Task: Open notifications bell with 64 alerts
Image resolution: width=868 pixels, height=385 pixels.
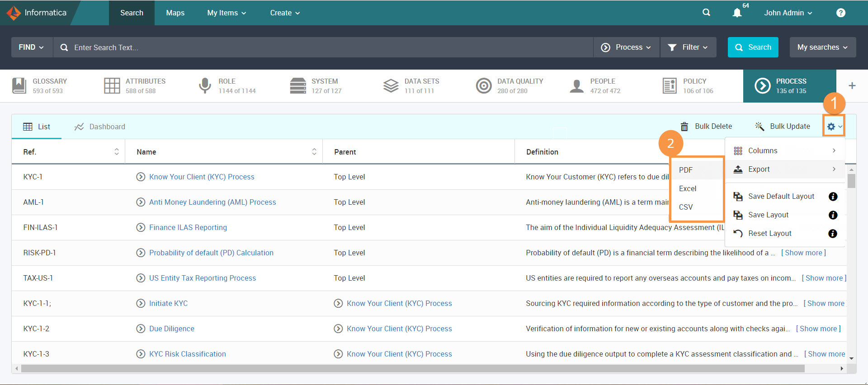Action: tap(737, 13)
